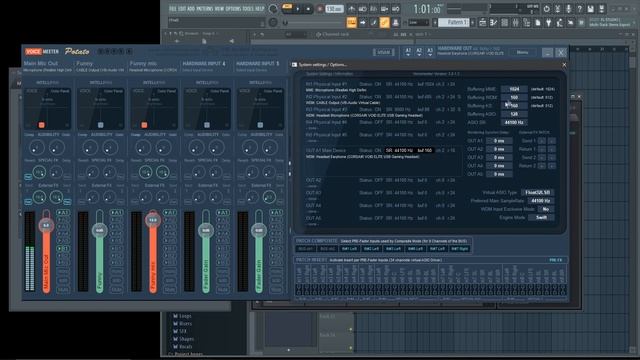Click the Save icon in FL Studio toolbar
This screenshot has height=360, width=640.
(591, 9)
